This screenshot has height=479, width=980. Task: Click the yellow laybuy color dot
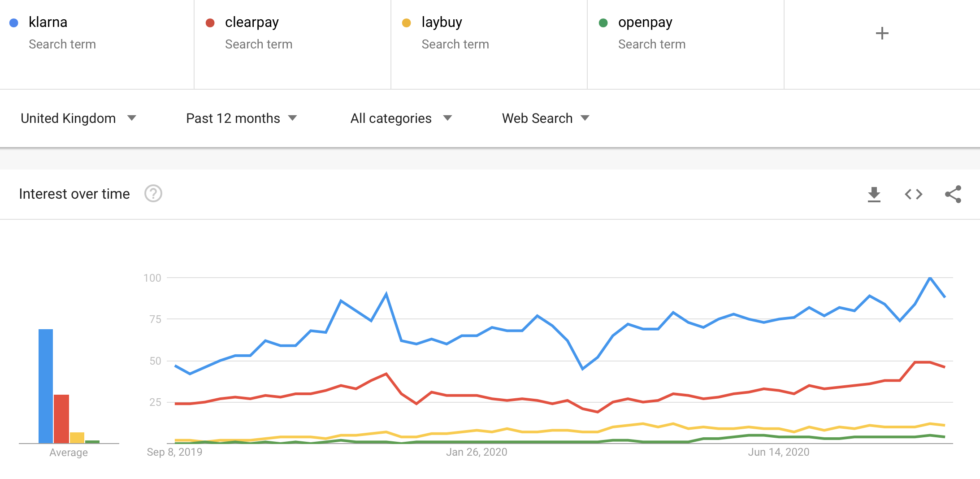(407, 23)
